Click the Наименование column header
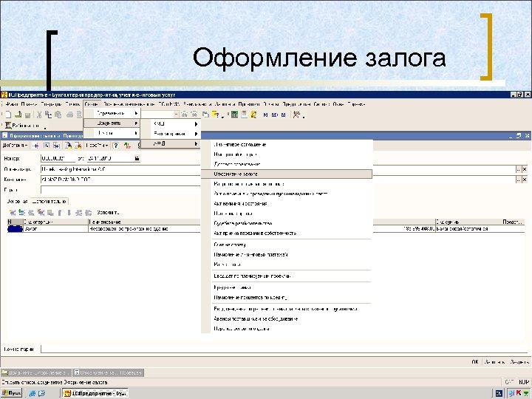Image resolution: width=532 pixels, height=399 pixels. (x=144, y=222)
